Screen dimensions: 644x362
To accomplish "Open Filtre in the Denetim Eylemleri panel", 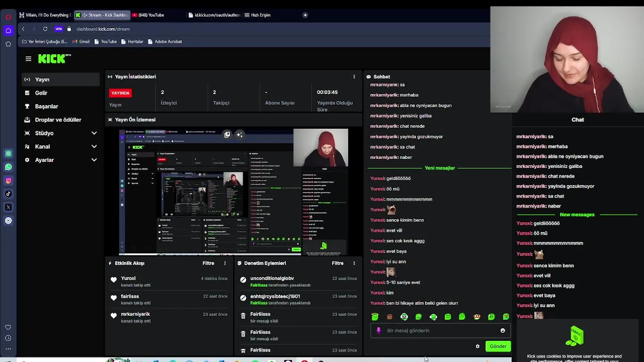I will 338,263.
